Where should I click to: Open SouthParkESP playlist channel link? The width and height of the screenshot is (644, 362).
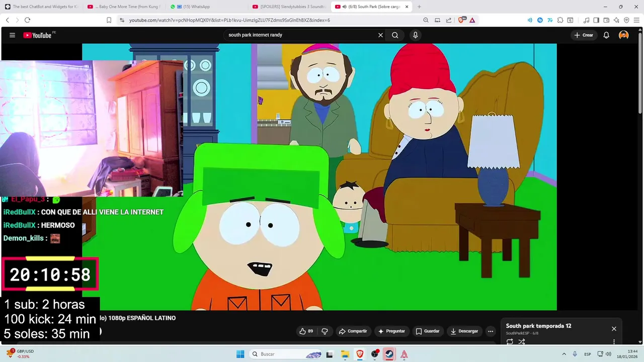(x=518, y=333)
